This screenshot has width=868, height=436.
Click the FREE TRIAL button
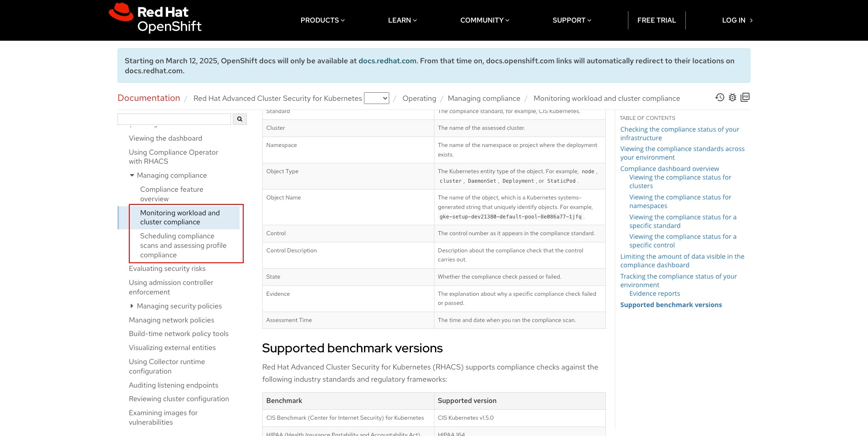coord(656,20)
